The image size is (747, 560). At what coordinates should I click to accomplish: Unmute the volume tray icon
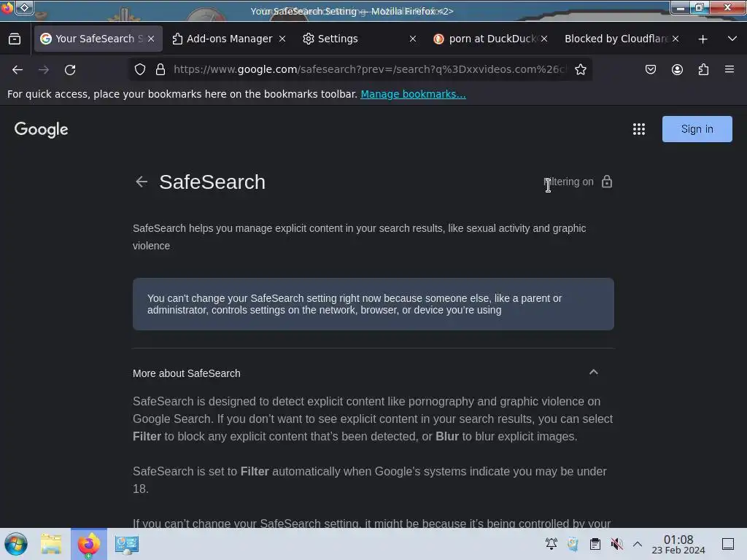tap(617, 544)
